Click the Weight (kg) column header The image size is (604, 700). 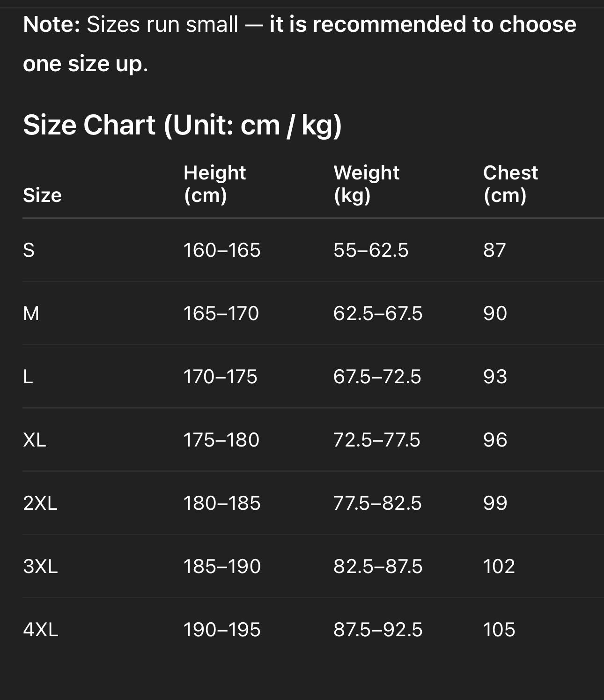(x=366, y=184)
